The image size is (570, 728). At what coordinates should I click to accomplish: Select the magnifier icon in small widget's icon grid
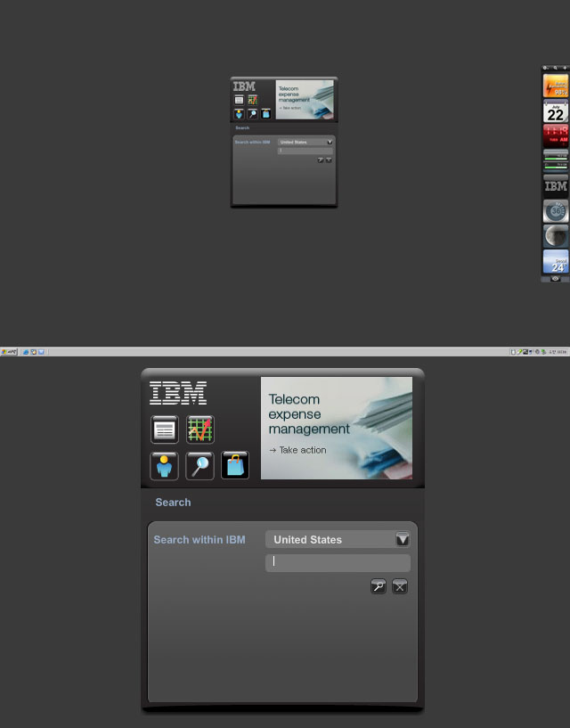click(253, 114)
